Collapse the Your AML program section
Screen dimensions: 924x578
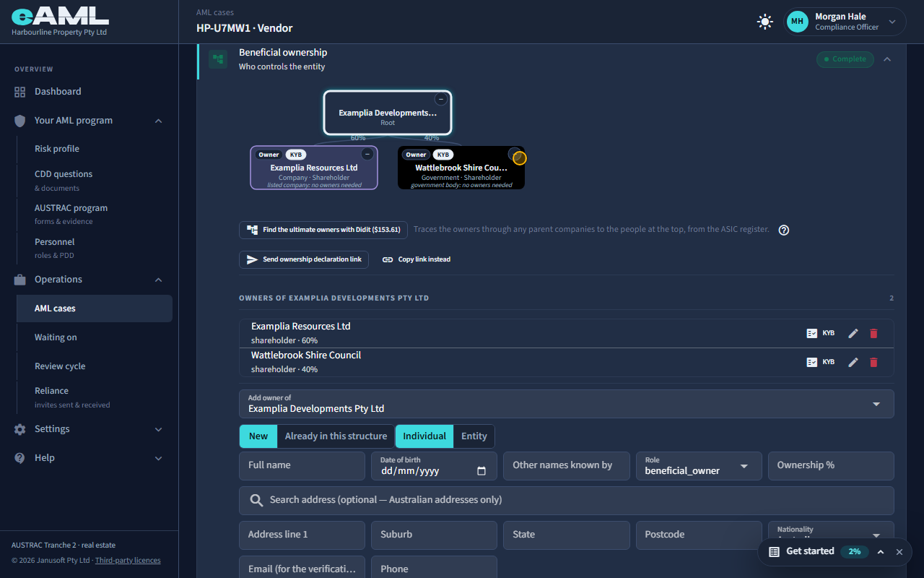[159, 121]
